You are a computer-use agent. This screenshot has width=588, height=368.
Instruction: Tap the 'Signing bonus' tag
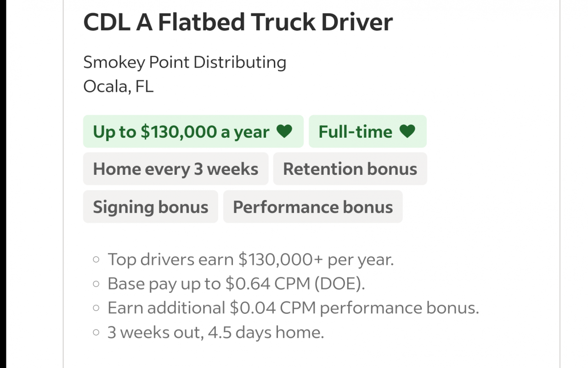151,207
